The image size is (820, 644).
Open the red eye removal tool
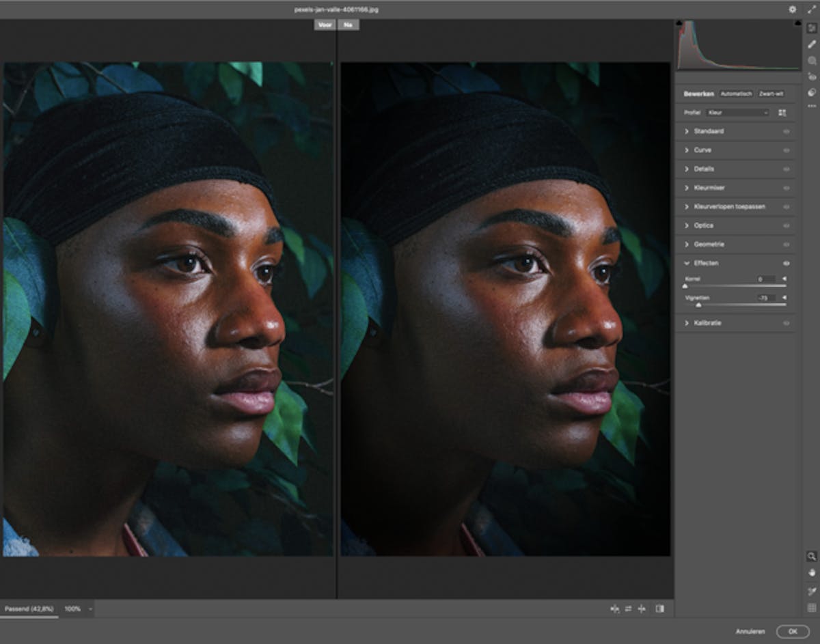tap(812, 76)
